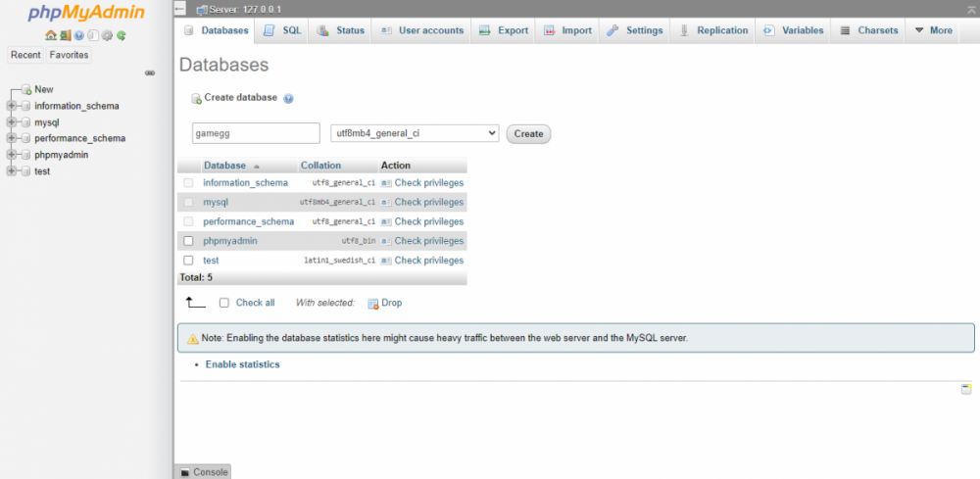980x479 pixels.
Task: Click the top-right collapse header chevron icon
Action: 971,11
